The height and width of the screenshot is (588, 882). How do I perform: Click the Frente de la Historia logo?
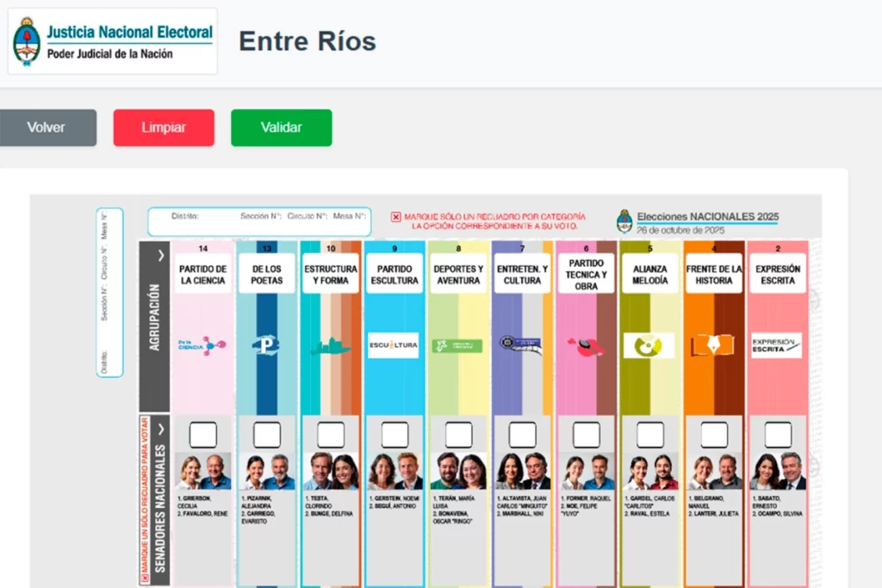pyautogui.click(x=712, y=345)
